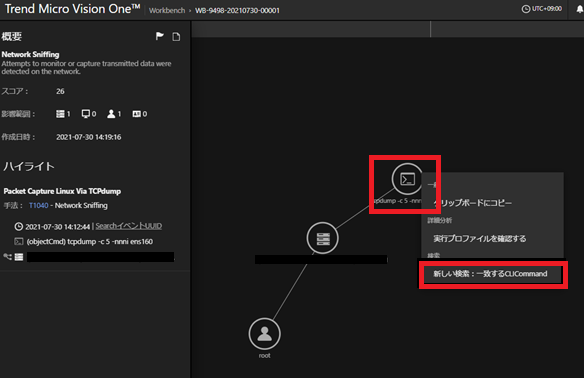Select the terminal command node in the graph
The height and width of the screenshot is (378, 584).
point(407,179)
